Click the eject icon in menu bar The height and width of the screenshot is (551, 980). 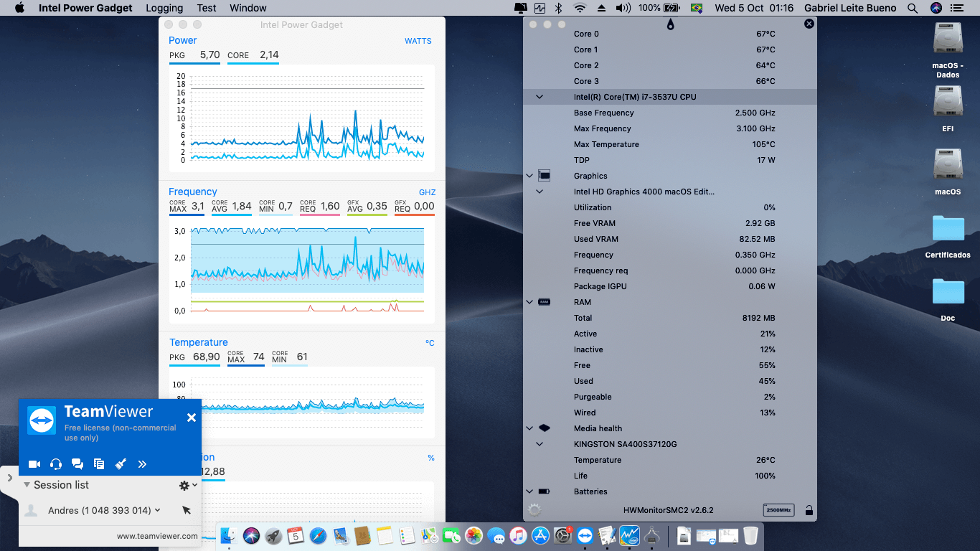(601, 8)
